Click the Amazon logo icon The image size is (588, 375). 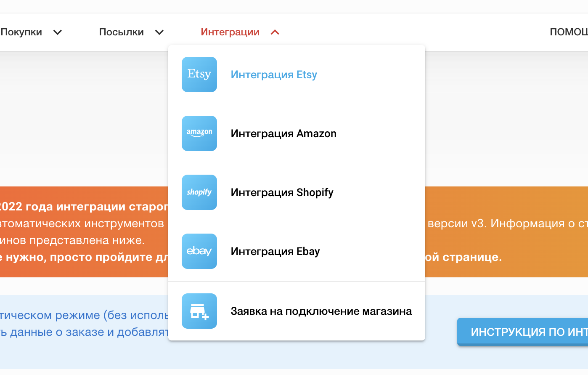(x=199, y=133)
